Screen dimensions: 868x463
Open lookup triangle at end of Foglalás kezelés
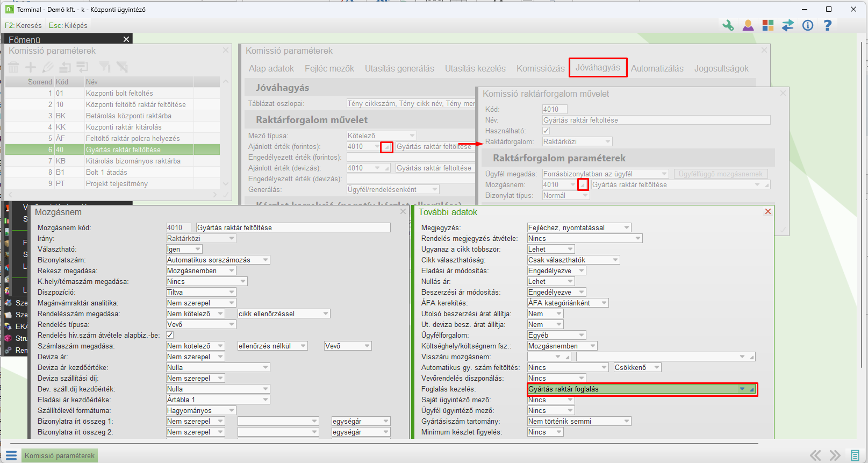tap(752, 389)
